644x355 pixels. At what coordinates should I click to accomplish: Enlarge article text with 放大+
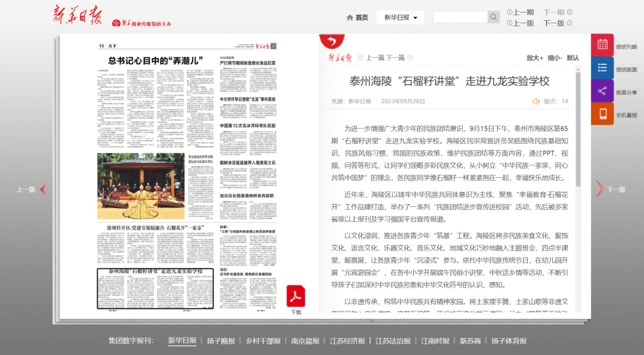click(535, 58)
